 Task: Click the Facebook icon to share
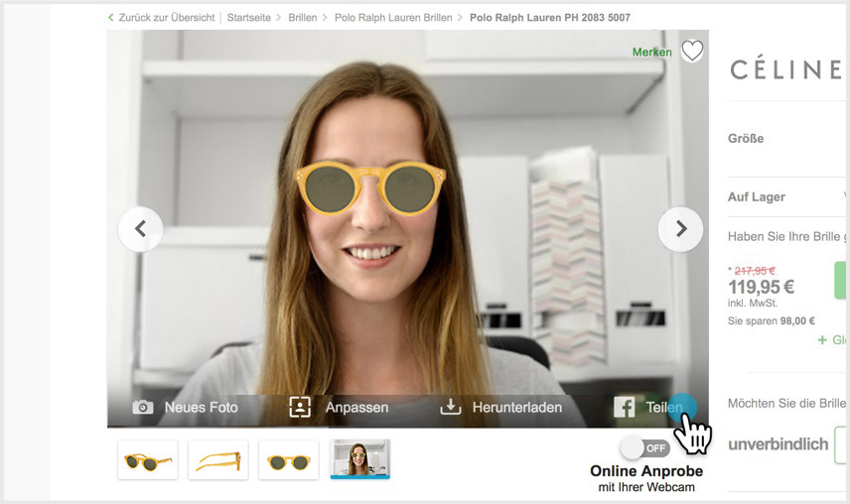click(624, 408)
